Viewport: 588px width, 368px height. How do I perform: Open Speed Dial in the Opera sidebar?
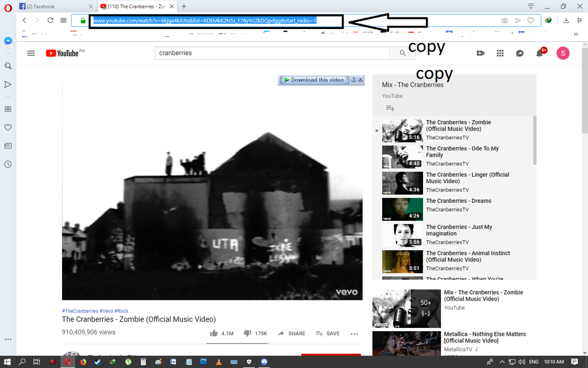[8, 109]
